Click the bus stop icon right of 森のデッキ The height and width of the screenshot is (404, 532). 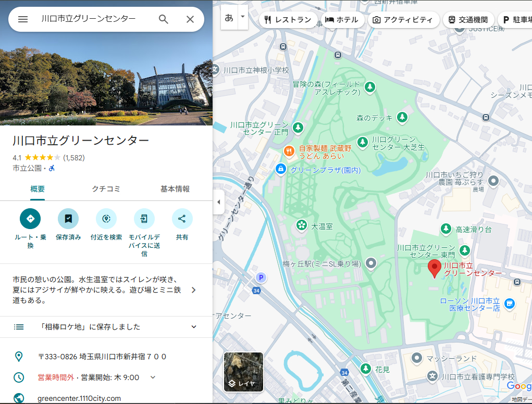[486, 118]
